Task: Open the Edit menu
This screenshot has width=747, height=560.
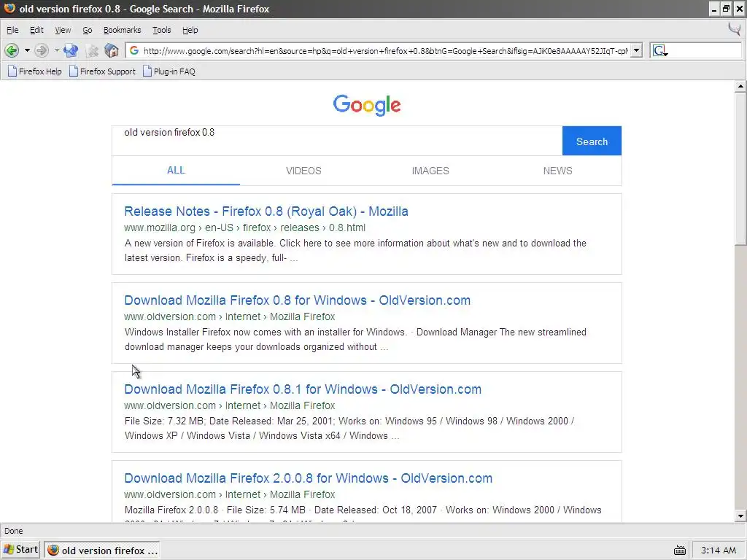Action: click(36, 30)
